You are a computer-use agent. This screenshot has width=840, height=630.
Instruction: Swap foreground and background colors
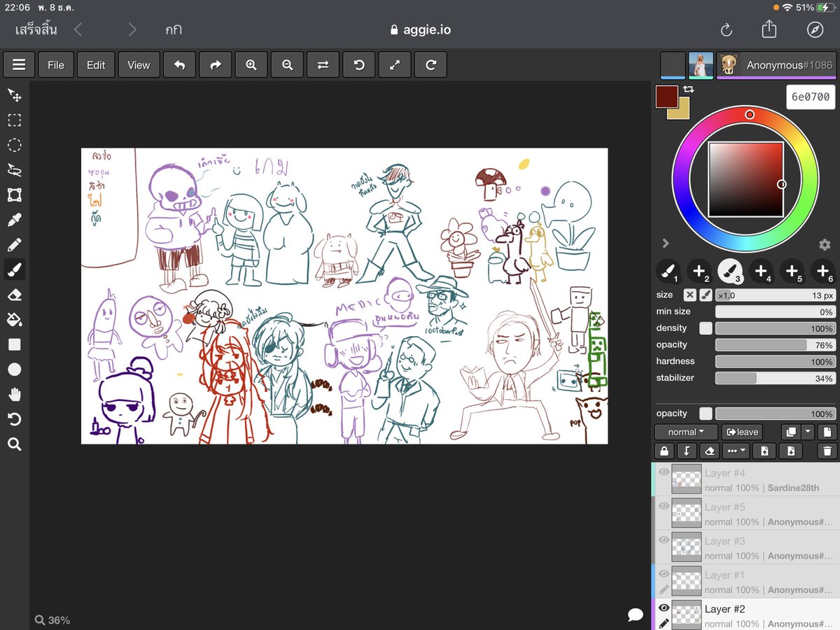689,90
